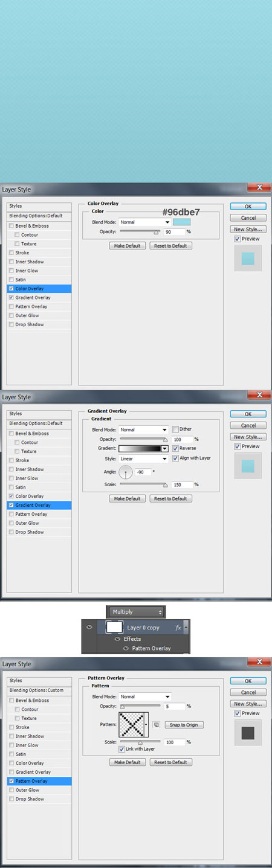Check Stroke in the Color Overlay settings dialog
The height and width of the screenshot is (868, 272).
pyautogui.click(x=11, y=253)
